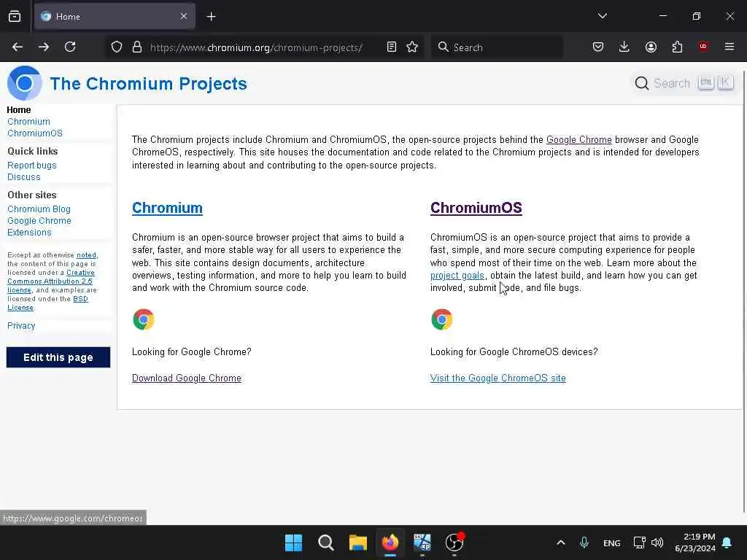Click the Download Google Chrome link
Image resolution: width=747 pixels, height=560 pixels.
[187, 378]
